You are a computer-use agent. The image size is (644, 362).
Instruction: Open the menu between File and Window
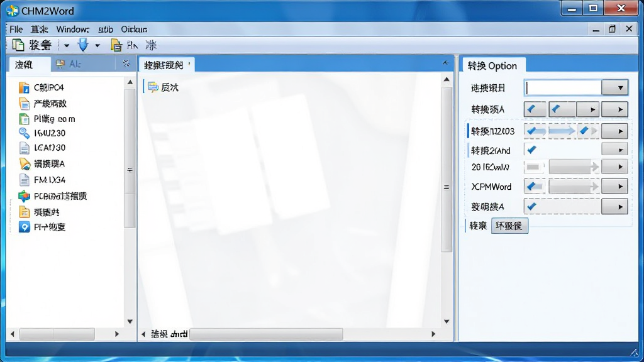coord(40,29)
